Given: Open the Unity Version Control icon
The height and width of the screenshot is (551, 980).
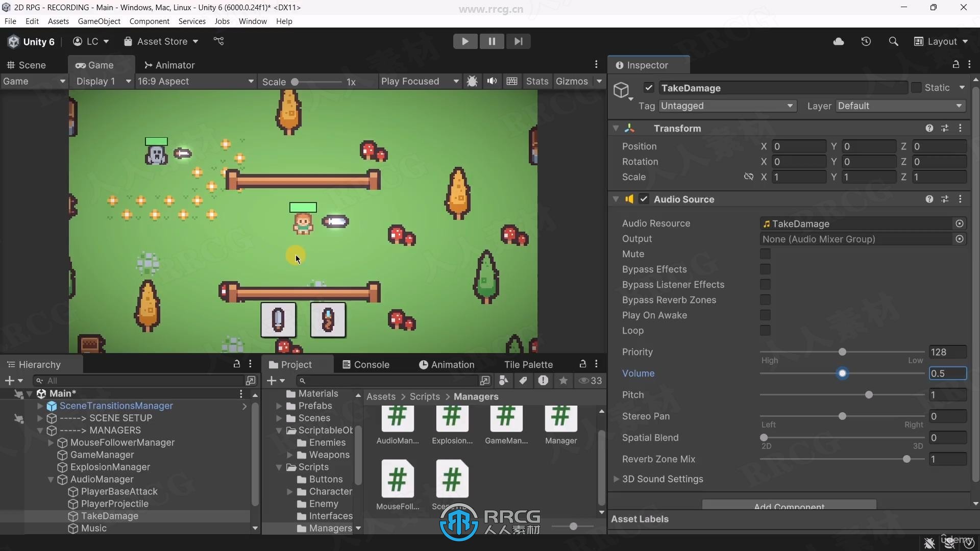Looking at the screenshot, I should (219, 41).
